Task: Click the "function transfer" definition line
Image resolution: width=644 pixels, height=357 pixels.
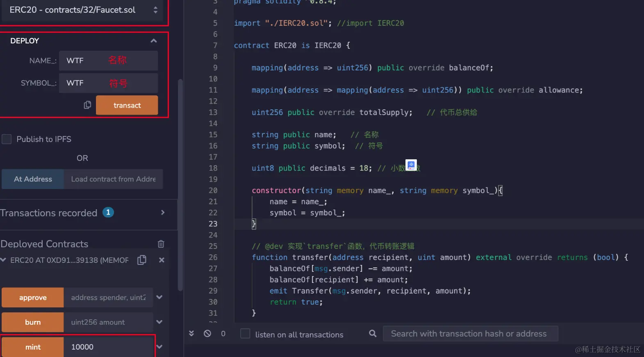Action: (x=440, y=258)
